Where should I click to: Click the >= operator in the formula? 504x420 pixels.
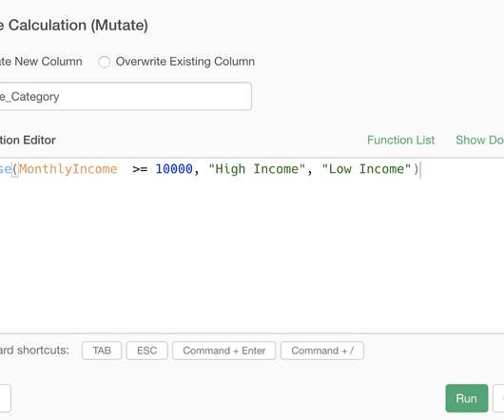tap(140, 169)
